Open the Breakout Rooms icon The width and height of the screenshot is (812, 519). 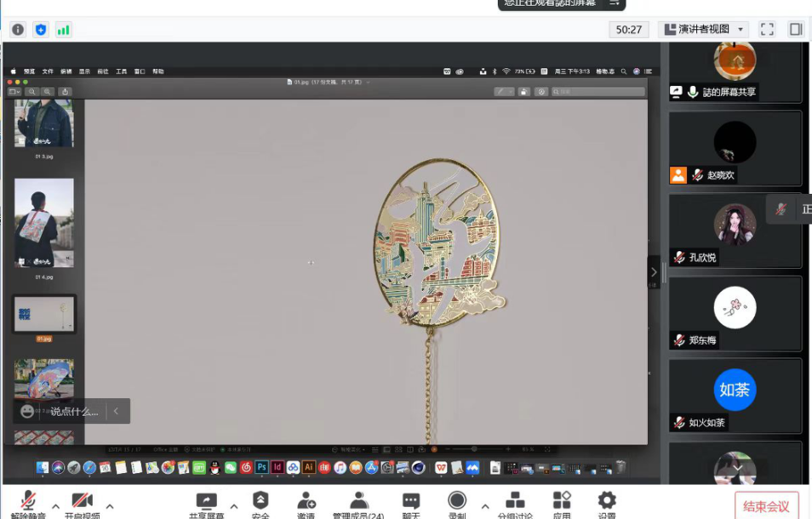(515, 501)
